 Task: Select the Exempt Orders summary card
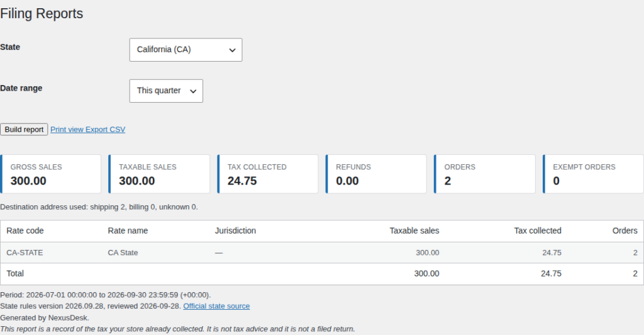click(593, 174)
